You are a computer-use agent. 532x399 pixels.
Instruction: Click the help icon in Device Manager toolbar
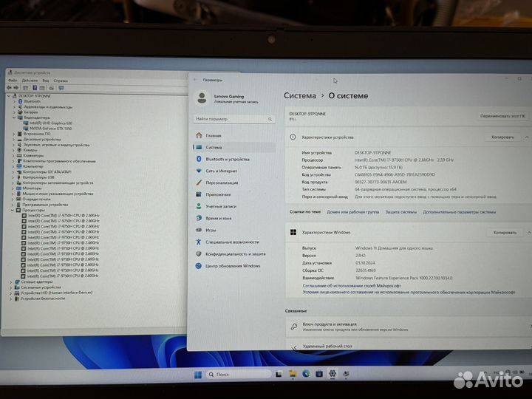35,88
